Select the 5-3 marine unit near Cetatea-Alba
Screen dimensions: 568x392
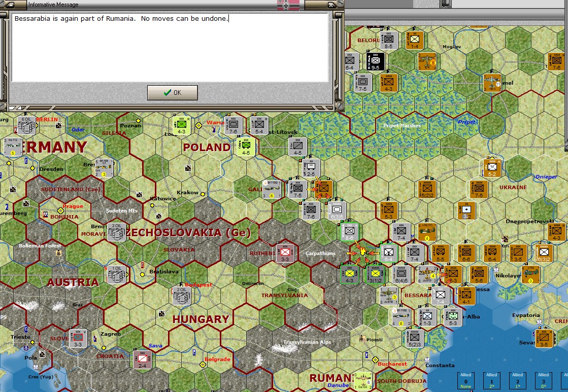click(x=453, y=317)
